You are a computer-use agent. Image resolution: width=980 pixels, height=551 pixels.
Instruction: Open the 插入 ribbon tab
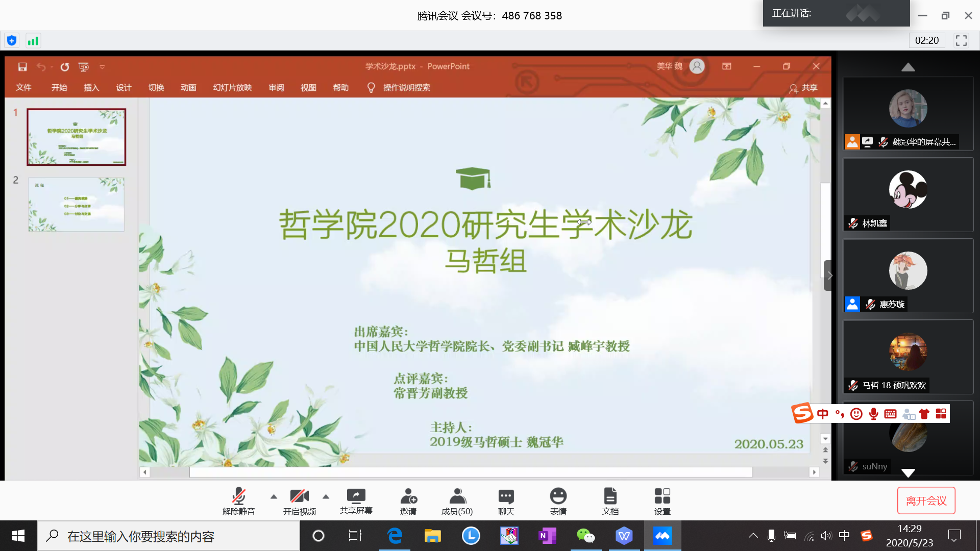coord(91,88)
